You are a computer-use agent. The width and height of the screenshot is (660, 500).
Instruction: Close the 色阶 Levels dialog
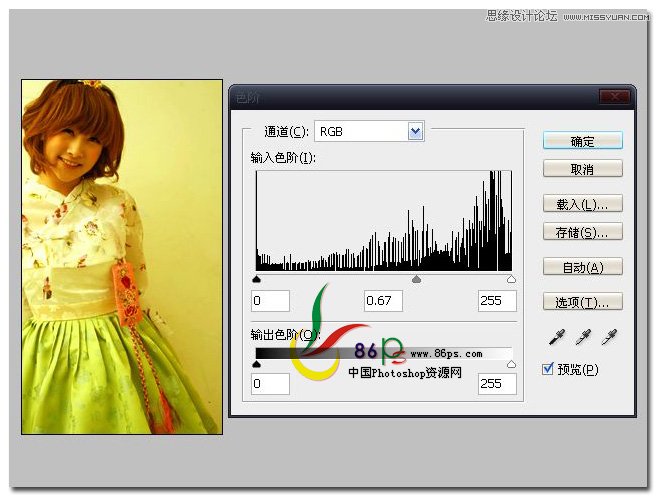(x=615, y=97)
